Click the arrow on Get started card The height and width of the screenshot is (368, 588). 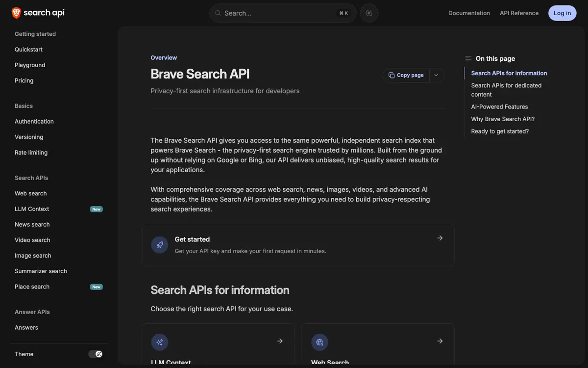[440, 238]
